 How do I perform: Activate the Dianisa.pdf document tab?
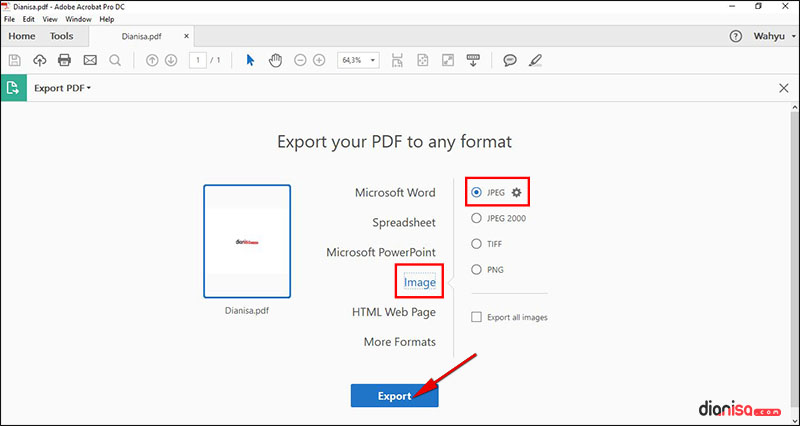pyautogui.click(x=142, y=36)
